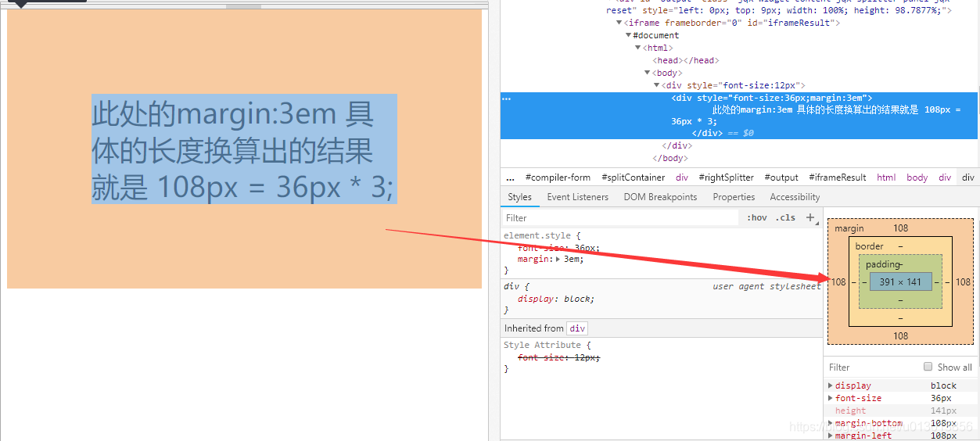
Task: Select #rightSplitter breadcrumb item
Action: [x=727, y=177]
